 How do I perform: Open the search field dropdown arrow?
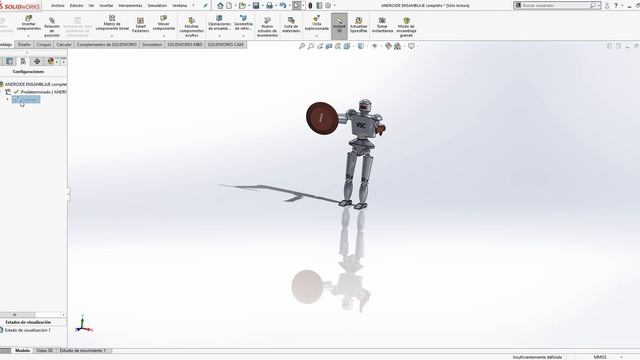(599, 6)
